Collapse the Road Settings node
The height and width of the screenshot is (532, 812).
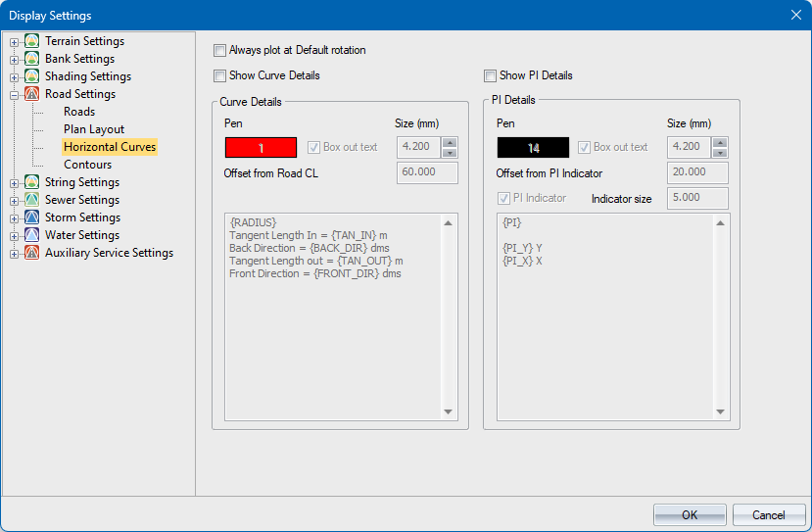(x=15, y=95)
